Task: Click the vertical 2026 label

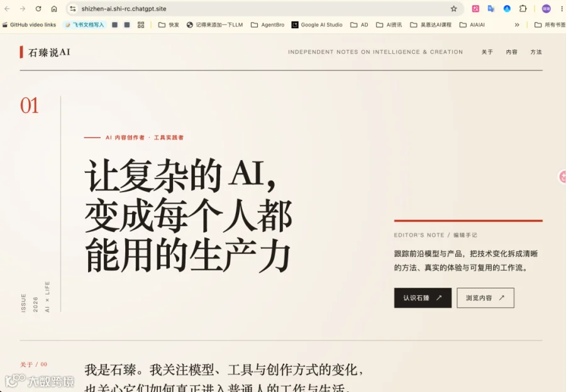Action: 35,305
